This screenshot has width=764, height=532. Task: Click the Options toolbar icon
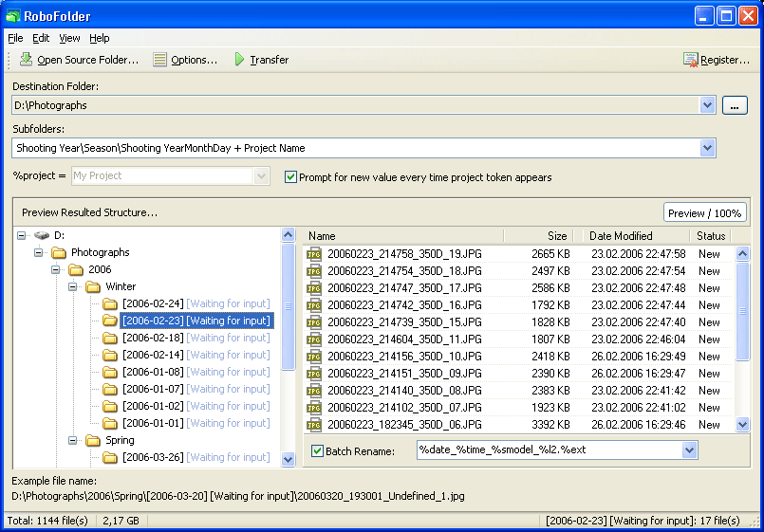tap(160, 60)
